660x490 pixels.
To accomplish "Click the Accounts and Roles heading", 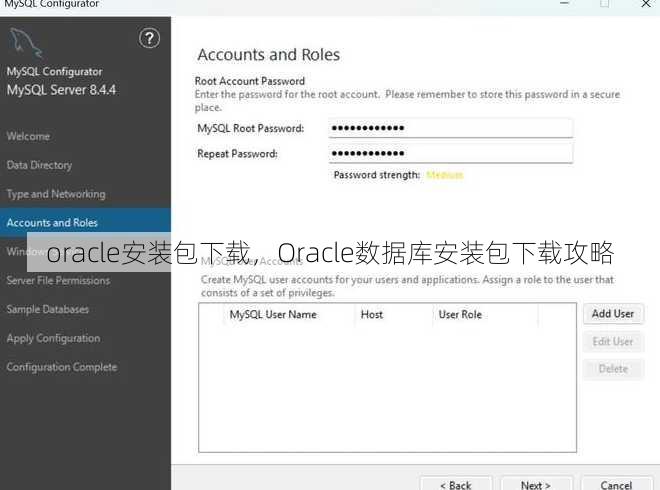I will click(x=269, y=55).
